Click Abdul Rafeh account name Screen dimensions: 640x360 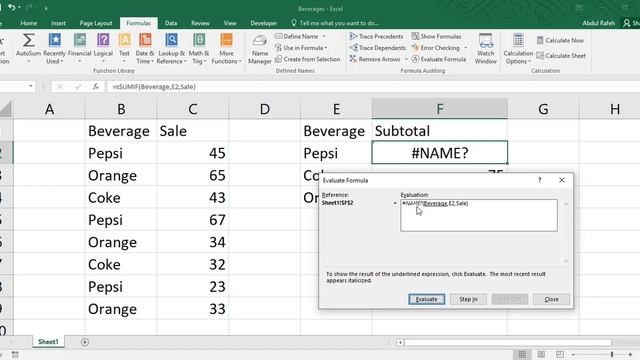pos(598,23)
